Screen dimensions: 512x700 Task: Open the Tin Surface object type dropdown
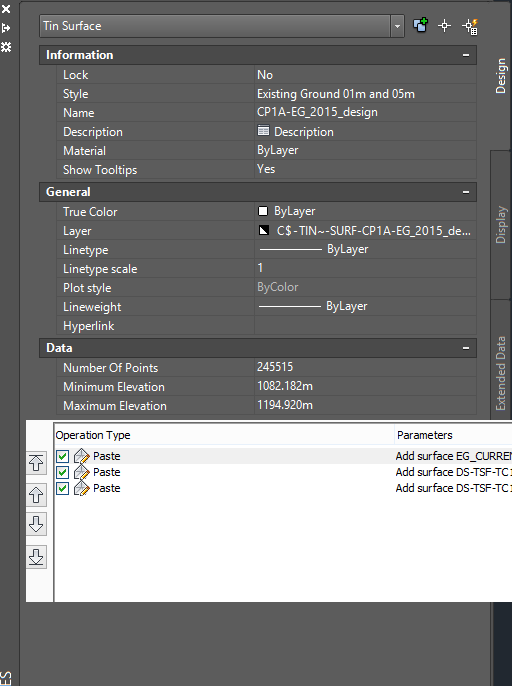(x=397, y=26)
